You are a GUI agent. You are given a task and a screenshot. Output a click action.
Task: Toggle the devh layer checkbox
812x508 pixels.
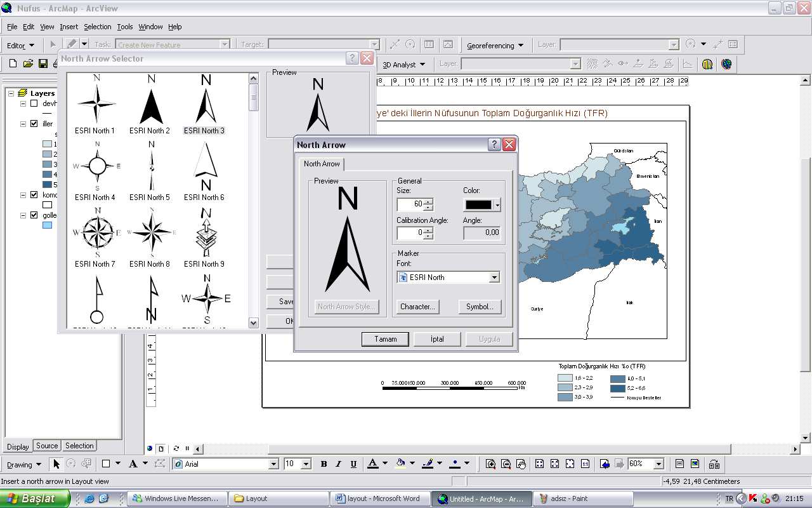pyautogui.click(x=34, y=104)
